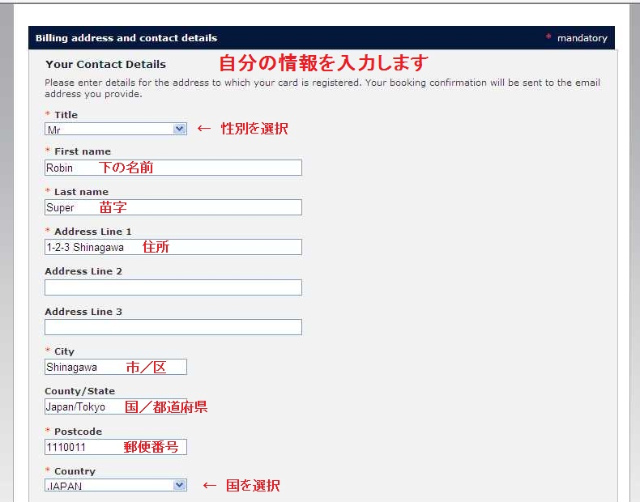Click the Address Line 2 label
The height and width of the screenshot is (502, 640).
coord(83,271)
